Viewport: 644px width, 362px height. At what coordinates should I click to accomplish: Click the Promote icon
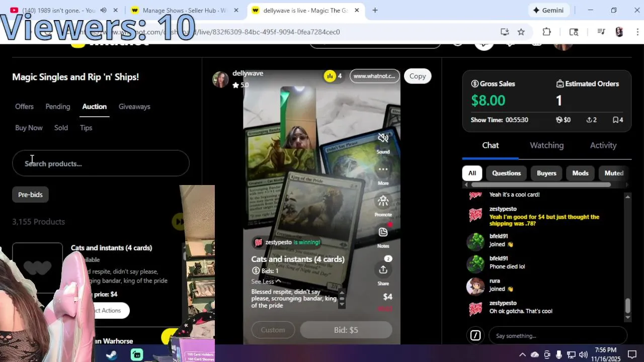click(x=383, y=201)
